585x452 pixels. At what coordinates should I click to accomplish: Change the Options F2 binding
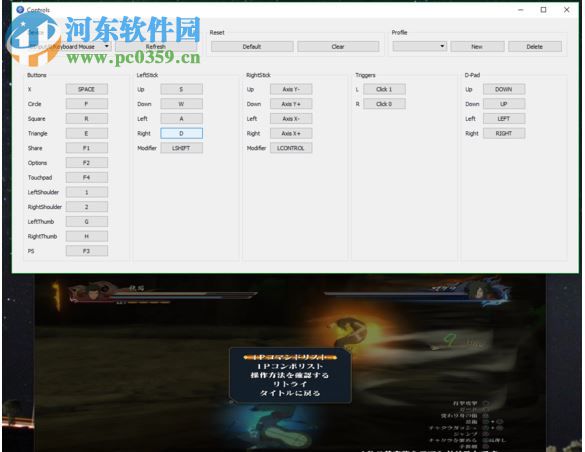coord(87,163)
